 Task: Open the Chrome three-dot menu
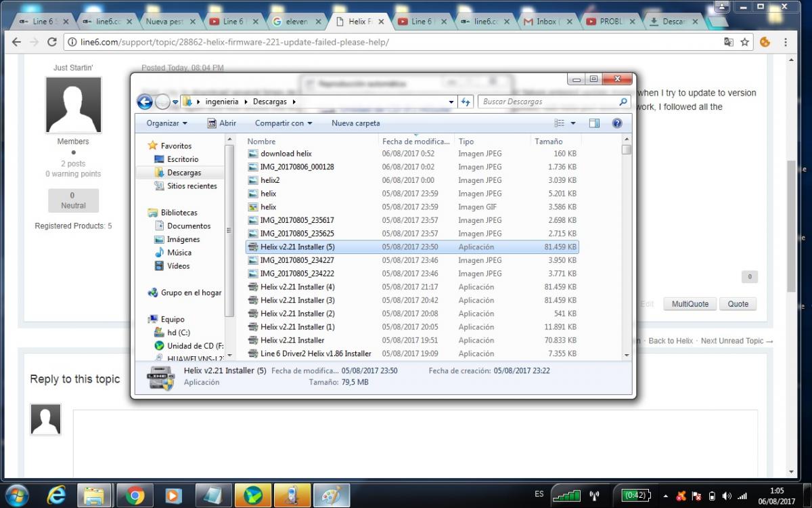point(786,42)
